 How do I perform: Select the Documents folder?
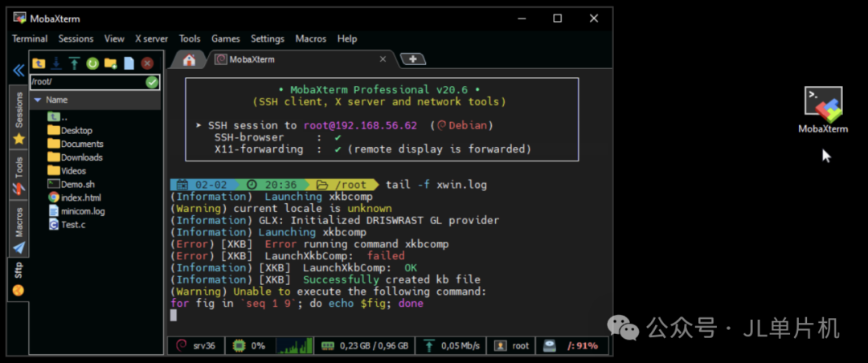[76, 144]
